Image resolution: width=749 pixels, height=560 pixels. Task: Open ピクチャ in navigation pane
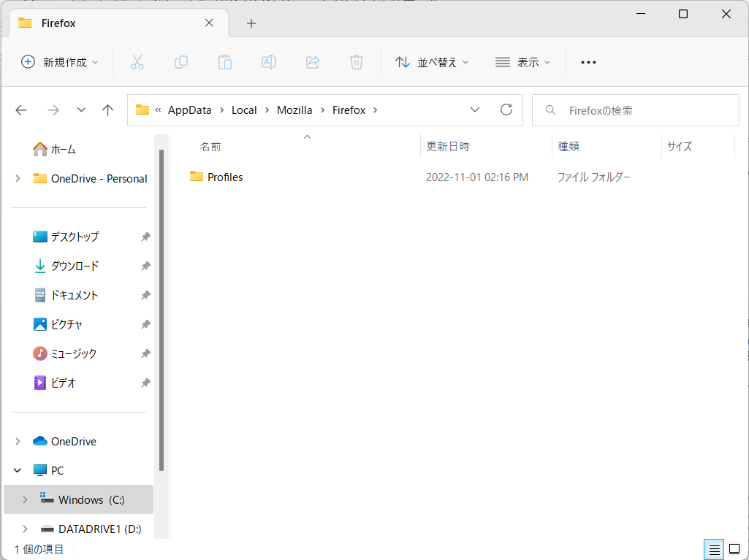click(x=58, y=325)
